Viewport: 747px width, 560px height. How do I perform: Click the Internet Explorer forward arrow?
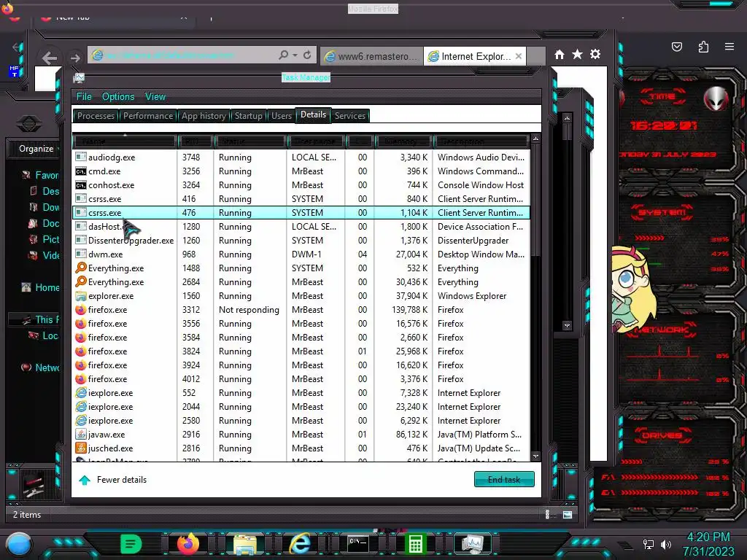(75, 58)
